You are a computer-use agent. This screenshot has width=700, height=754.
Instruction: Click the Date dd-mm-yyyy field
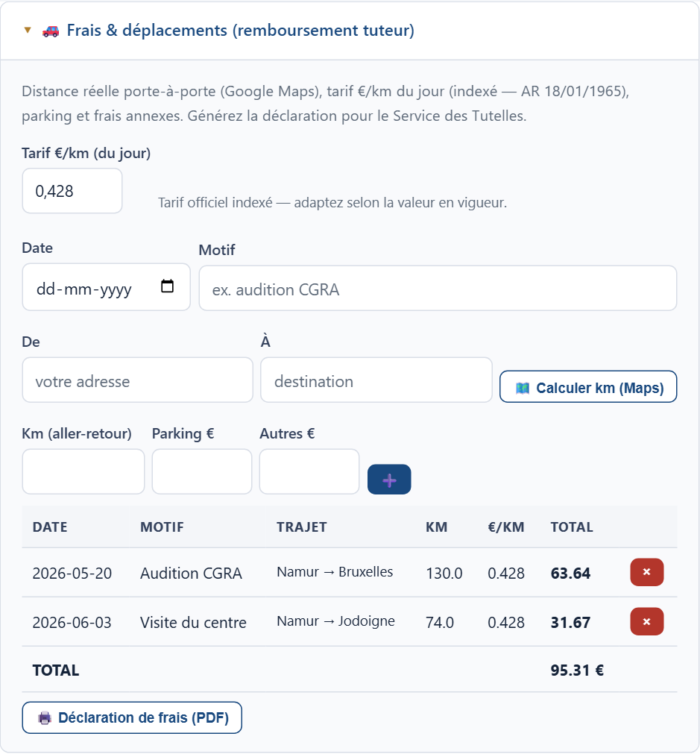pyautogui.click(x=107, y=287)
